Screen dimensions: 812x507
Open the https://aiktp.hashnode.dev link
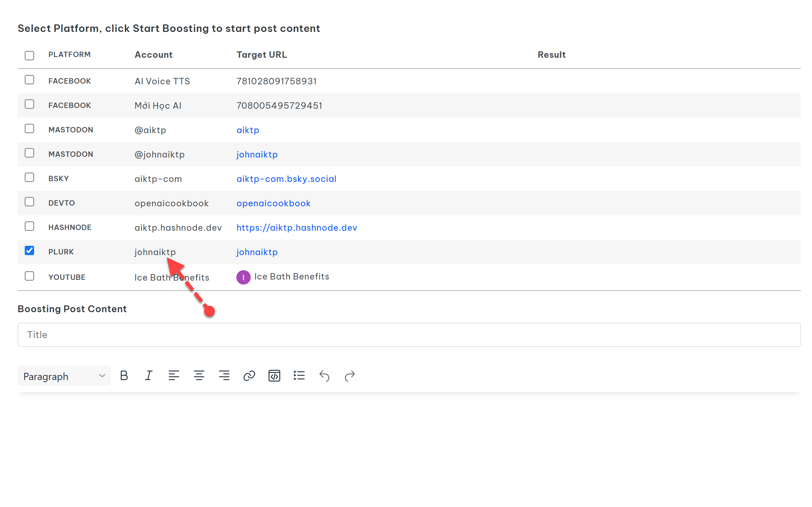tap(297, 227)
